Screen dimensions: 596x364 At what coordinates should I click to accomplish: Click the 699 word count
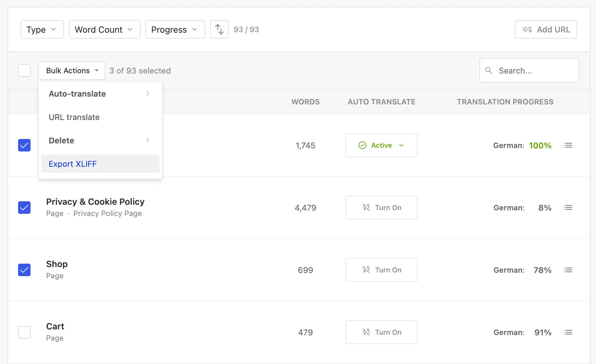[x=305, y=270]
